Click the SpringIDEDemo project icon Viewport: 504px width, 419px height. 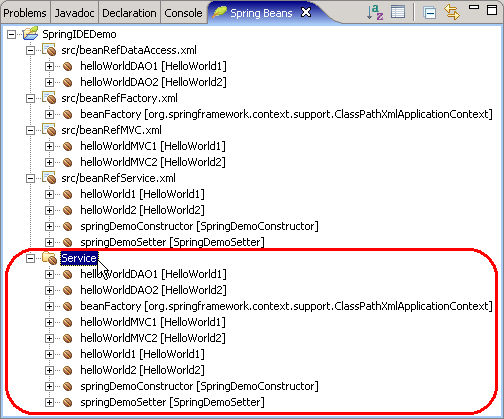click(x=30, y=34)
